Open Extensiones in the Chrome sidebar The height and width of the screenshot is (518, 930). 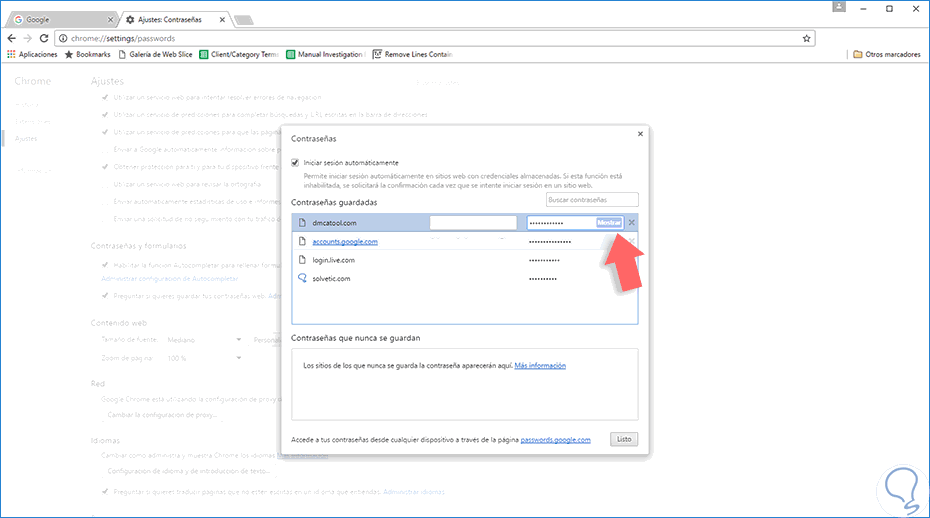click(x=33, y=122)
